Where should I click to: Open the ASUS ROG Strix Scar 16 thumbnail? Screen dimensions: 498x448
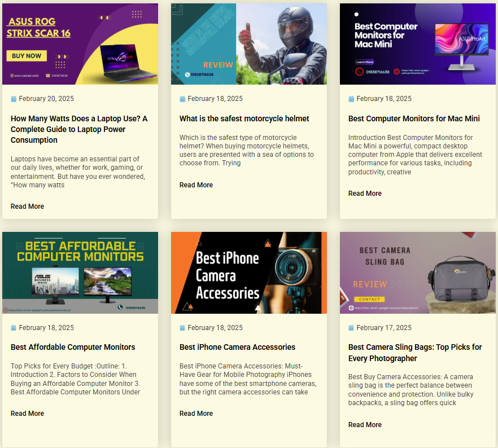(80, 44)
